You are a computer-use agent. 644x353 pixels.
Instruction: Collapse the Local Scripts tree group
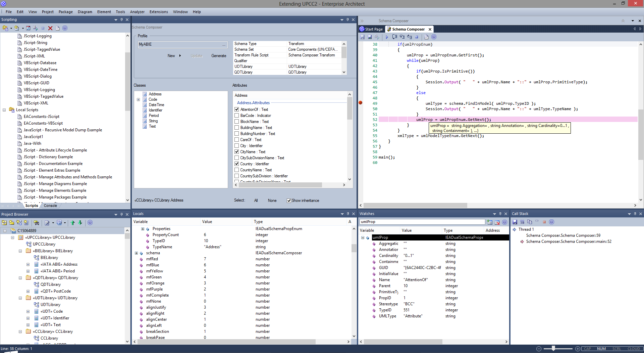(4, 110)
